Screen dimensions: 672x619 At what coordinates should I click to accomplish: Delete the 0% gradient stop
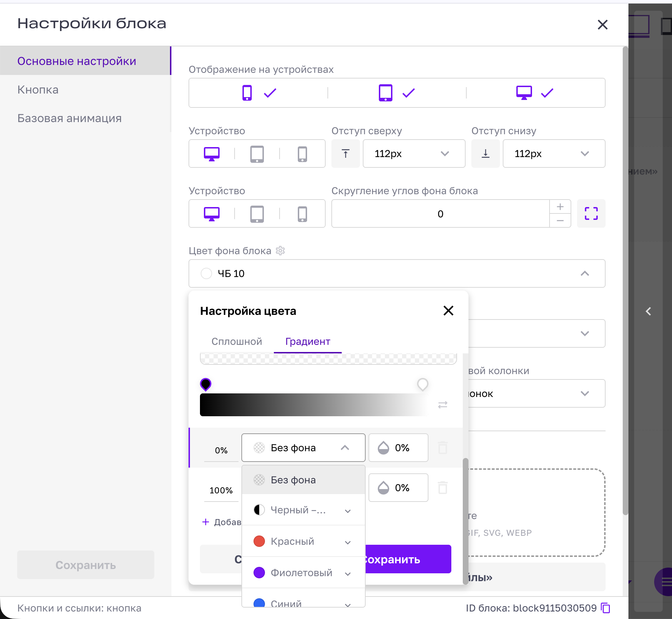tap(443, 448)
